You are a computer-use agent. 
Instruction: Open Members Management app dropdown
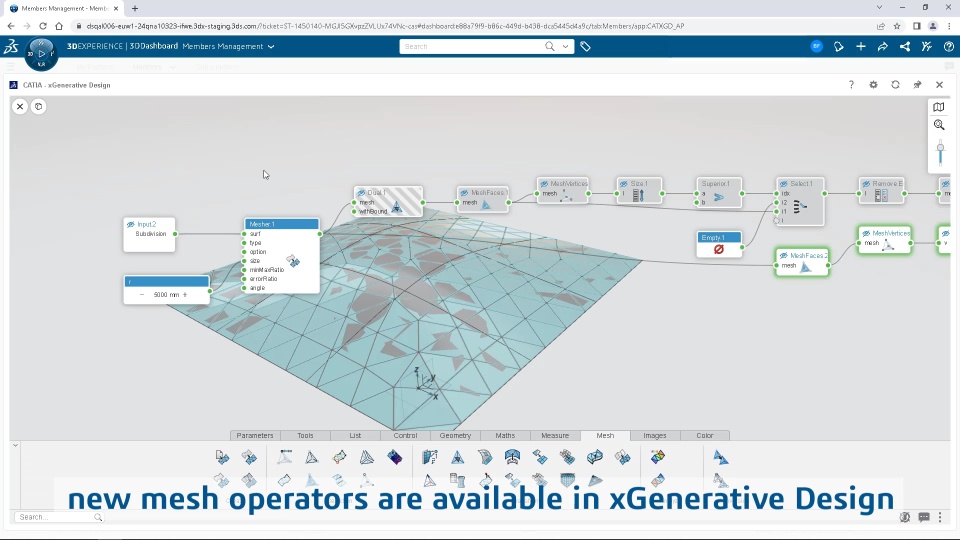pyautogui.click(x=271, y=47)
